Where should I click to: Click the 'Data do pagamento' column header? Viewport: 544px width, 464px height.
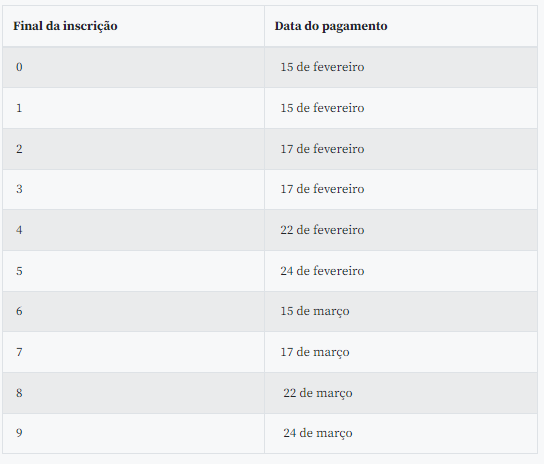(401, 26)
